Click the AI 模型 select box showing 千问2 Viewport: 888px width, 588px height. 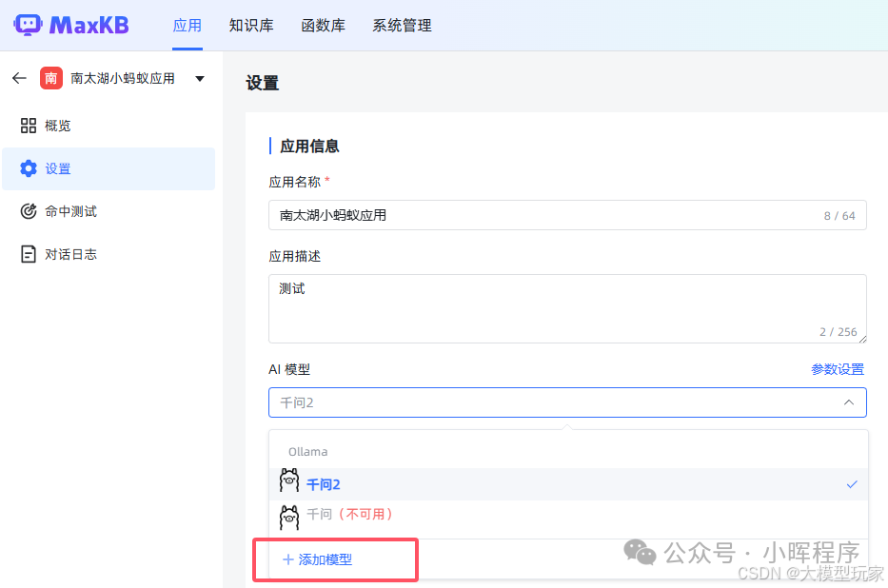pyautogui.click(x=567, y=402)
